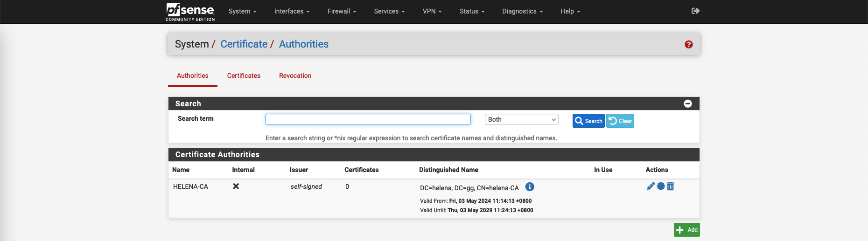The height and width of the screenshot is (241, 868).
Task: Open the red help question mark icon
Action: tap(688, 44)
